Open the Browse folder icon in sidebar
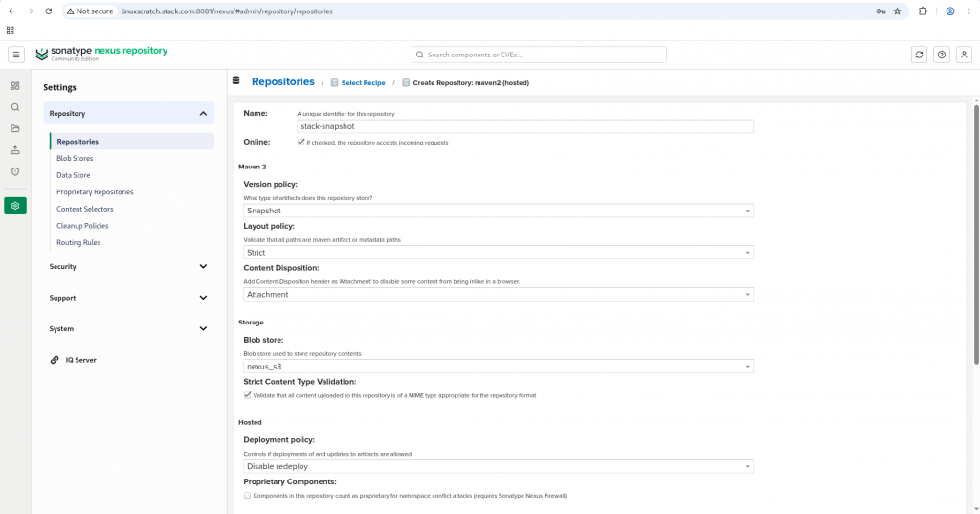Viewport: 980px width, 514px height. (15, 129)
